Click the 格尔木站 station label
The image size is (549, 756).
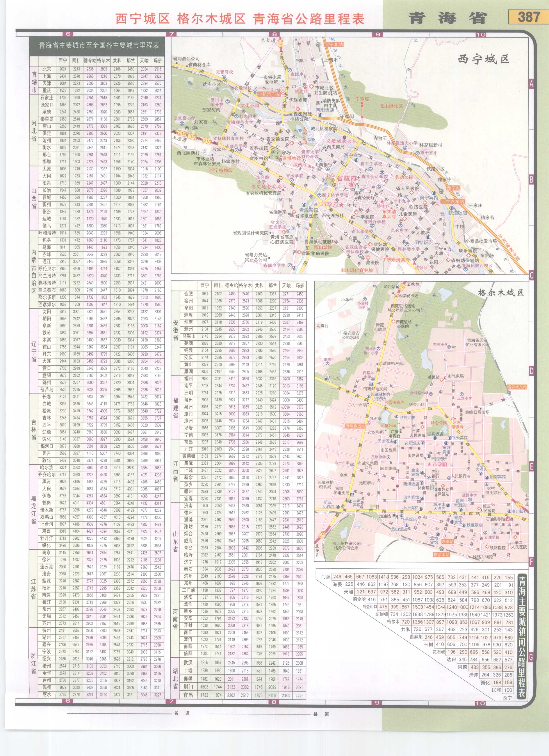441,554
